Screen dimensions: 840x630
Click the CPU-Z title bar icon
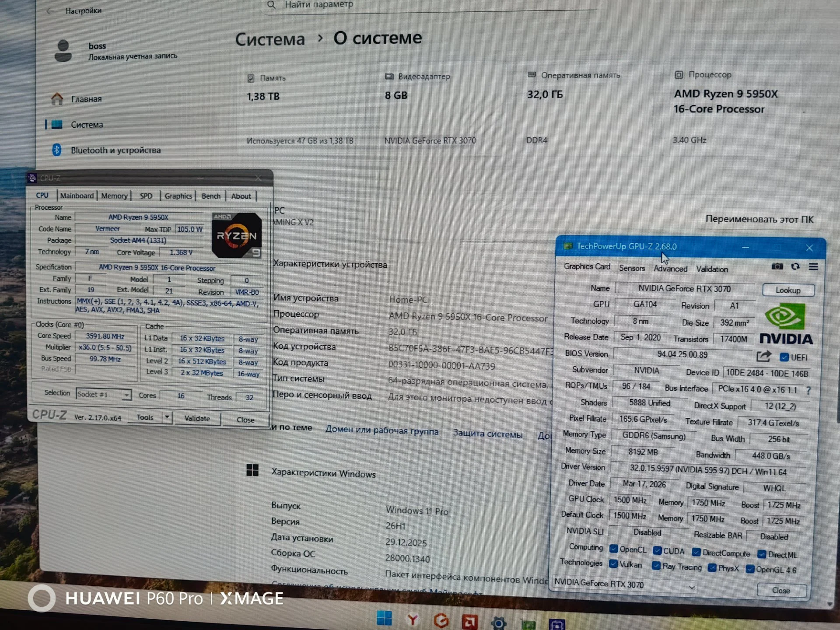(x=32, y=178)
